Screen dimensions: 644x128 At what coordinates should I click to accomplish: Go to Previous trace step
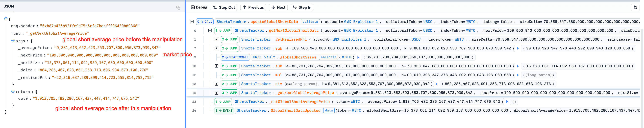point(253,8)
